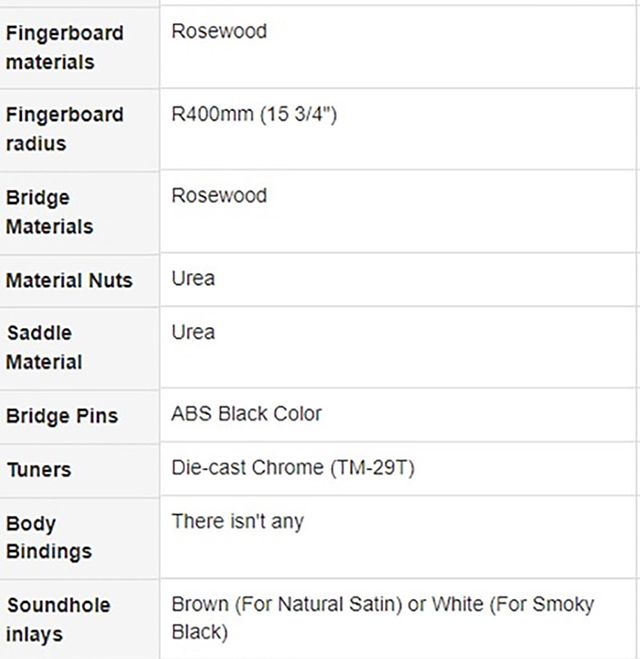Click the Body Bindings label
The image size is (640, 659).
click(48, 537)
